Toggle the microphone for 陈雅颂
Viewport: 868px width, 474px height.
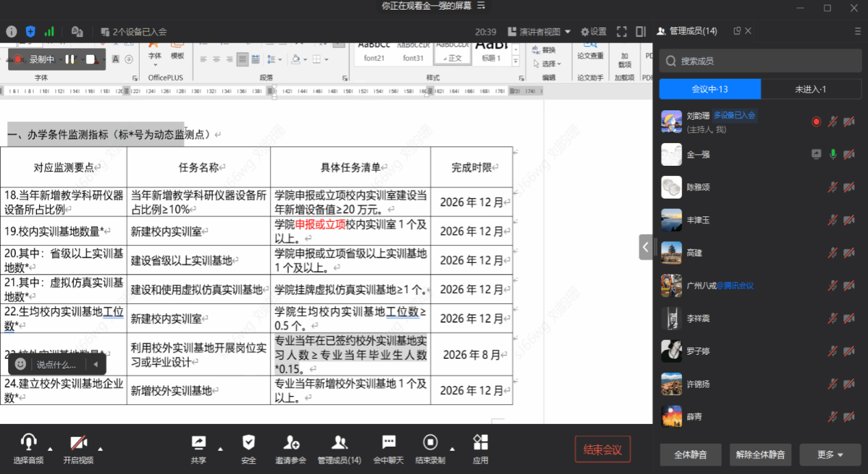[x=832, y=187]
